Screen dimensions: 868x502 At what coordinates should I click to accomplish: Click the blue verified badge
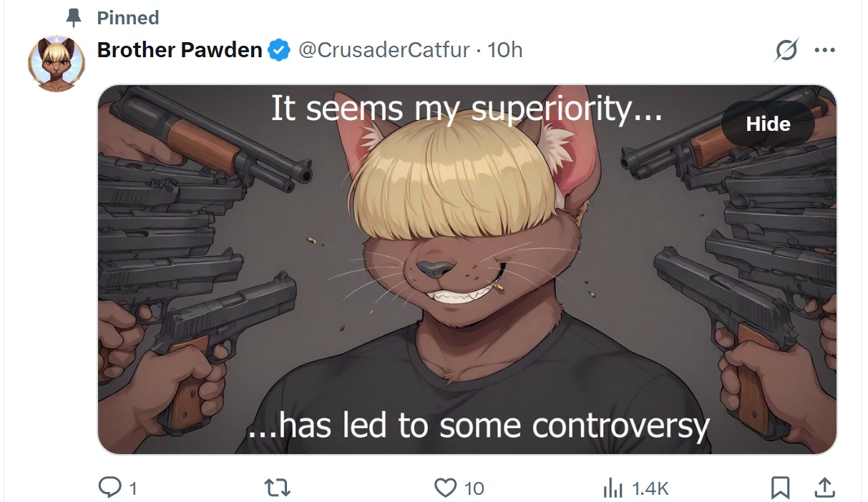[x=279, y=51]
